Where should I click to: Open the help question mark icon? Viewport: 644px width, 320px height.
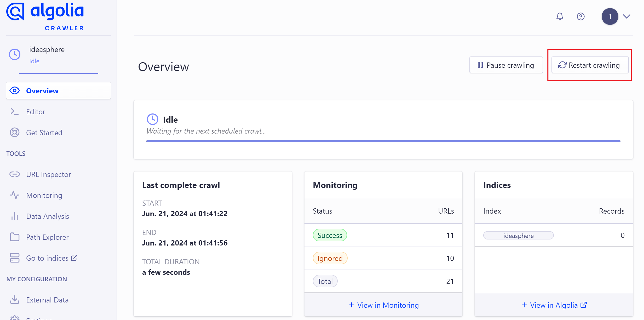point(580,16)
